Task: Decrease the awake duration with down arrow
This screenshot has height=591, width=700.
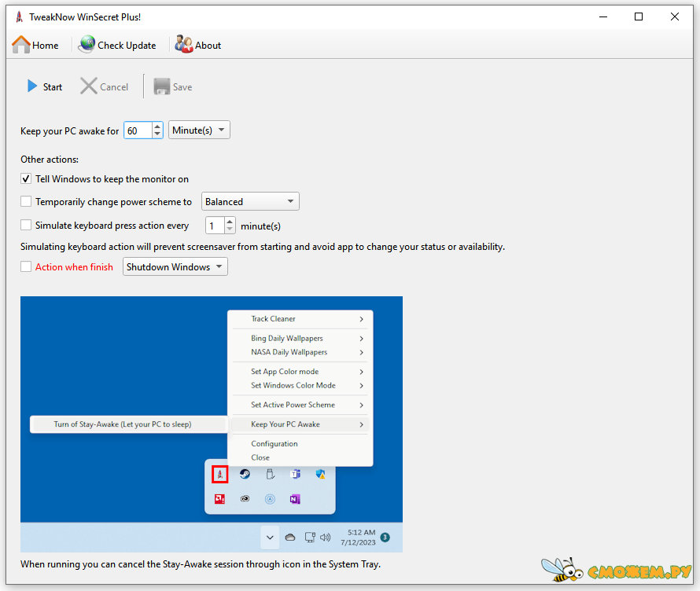Action: [157, 134]
